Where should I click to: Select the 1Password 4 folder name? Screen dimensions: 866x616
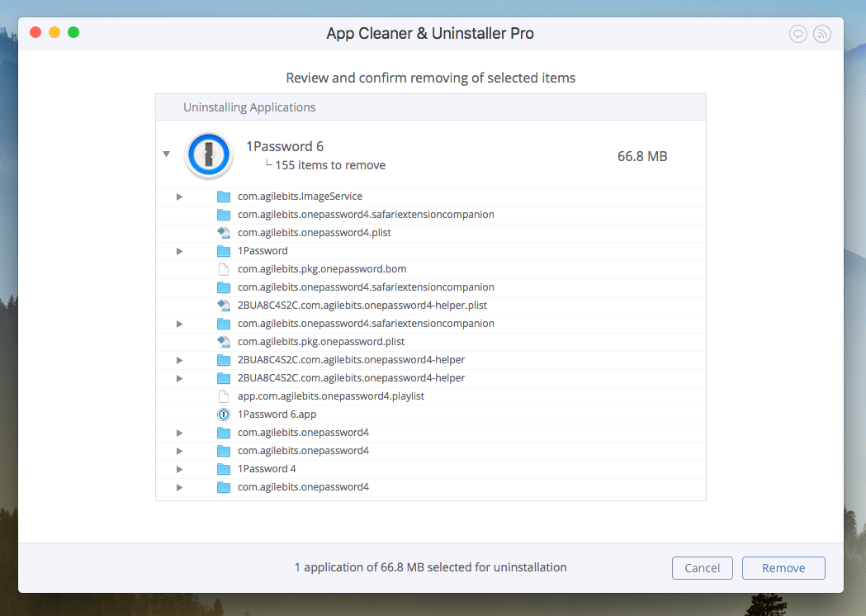[267, 469]
